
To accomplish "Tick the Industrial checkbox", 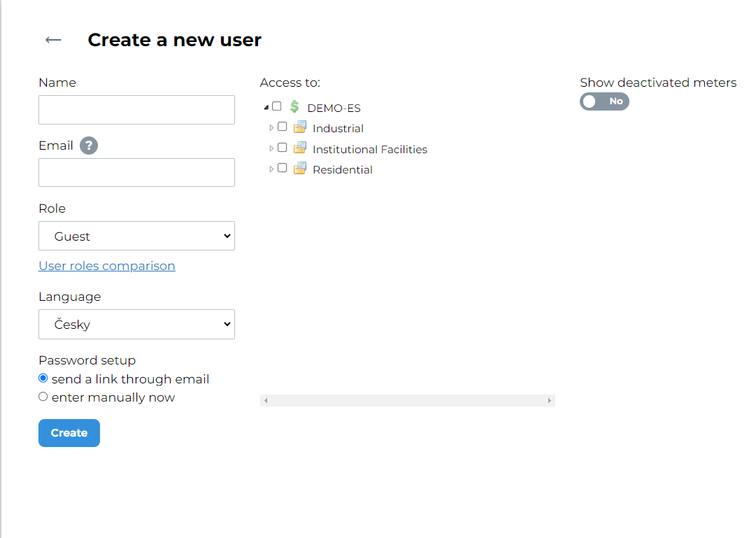I will (283, 127).
